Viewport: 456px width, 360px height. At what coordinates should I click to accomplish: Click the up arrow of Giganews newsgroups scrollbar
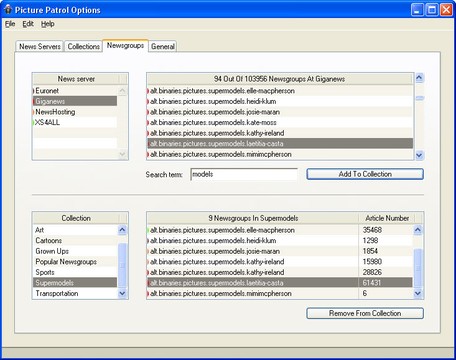coord(419,78)
